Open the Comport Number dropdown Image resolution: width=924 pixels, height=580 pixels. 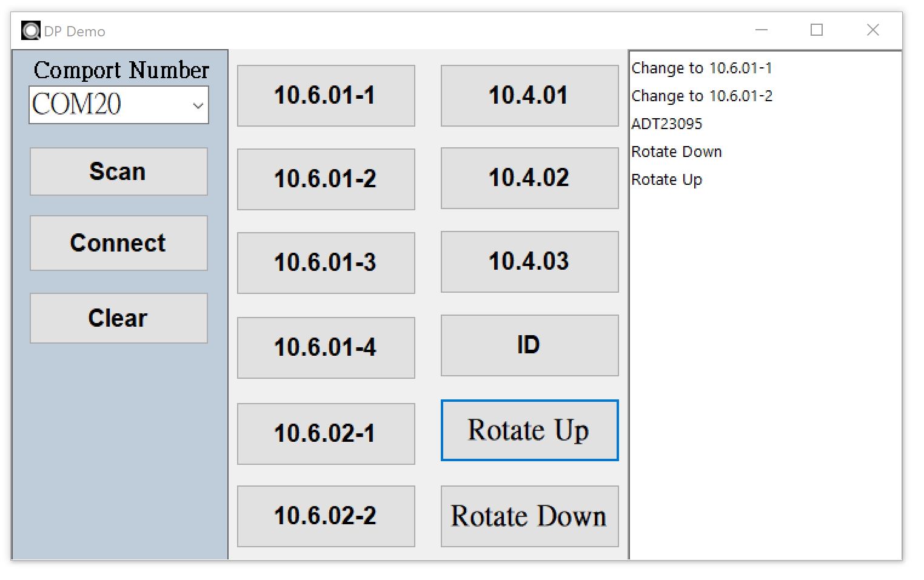click(x=198, y=105)
